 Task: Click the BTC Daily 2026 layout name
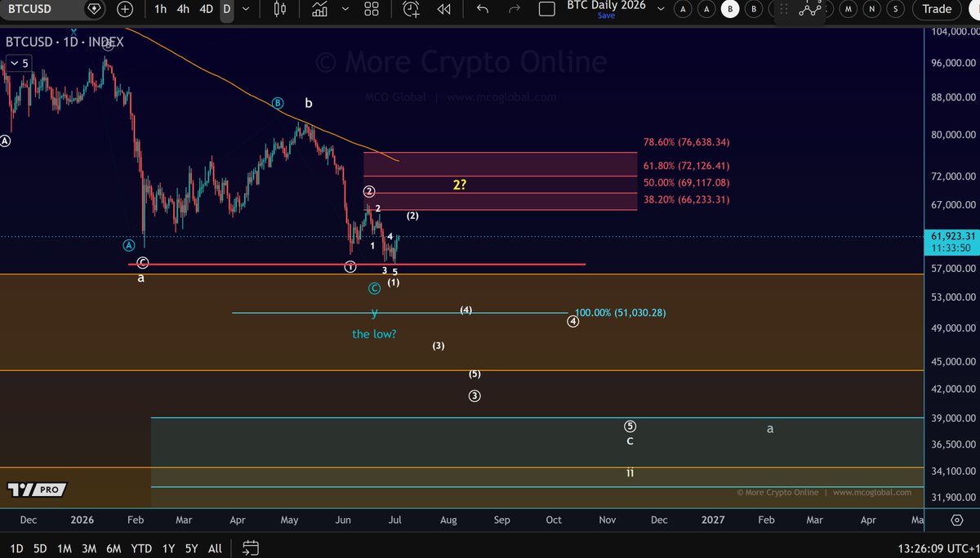coord(606,5)
